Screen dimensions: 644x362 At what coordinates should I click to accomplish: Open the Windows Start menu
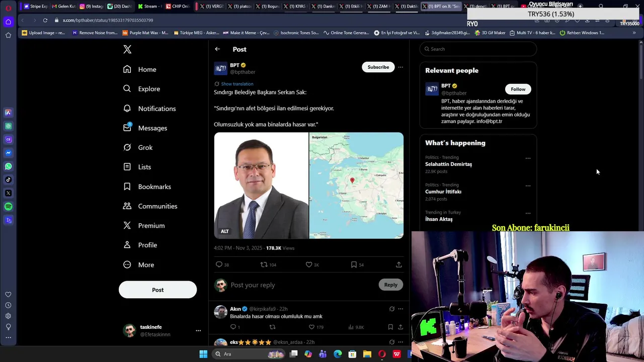coord(203,354)
